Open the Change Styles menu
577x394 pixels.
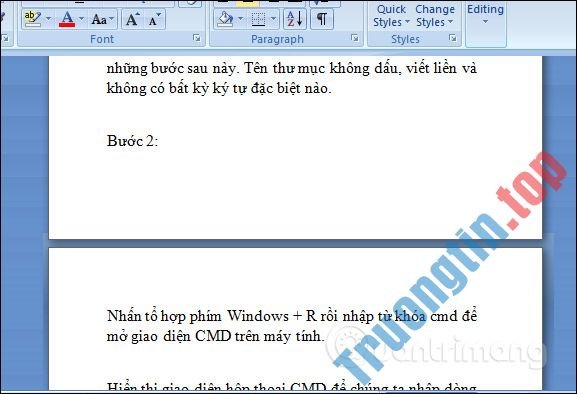(x=435, y=15)
